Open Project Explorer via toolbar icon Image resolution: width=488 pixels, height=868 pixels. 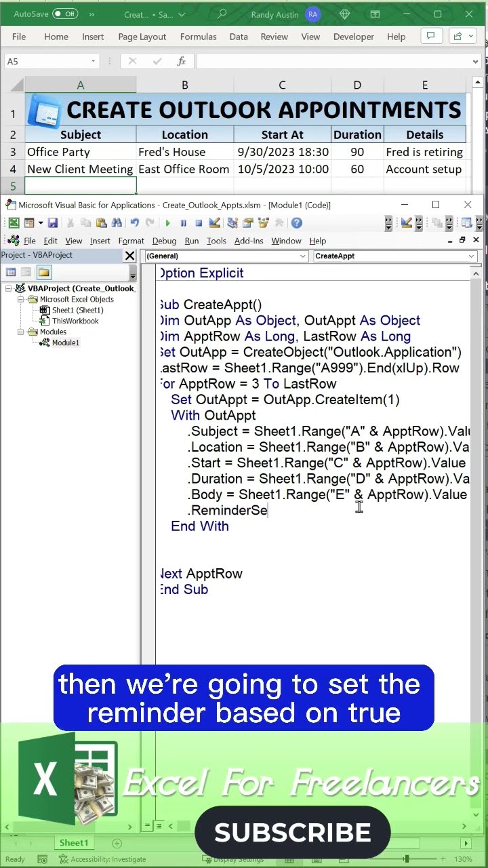point(233,223)
